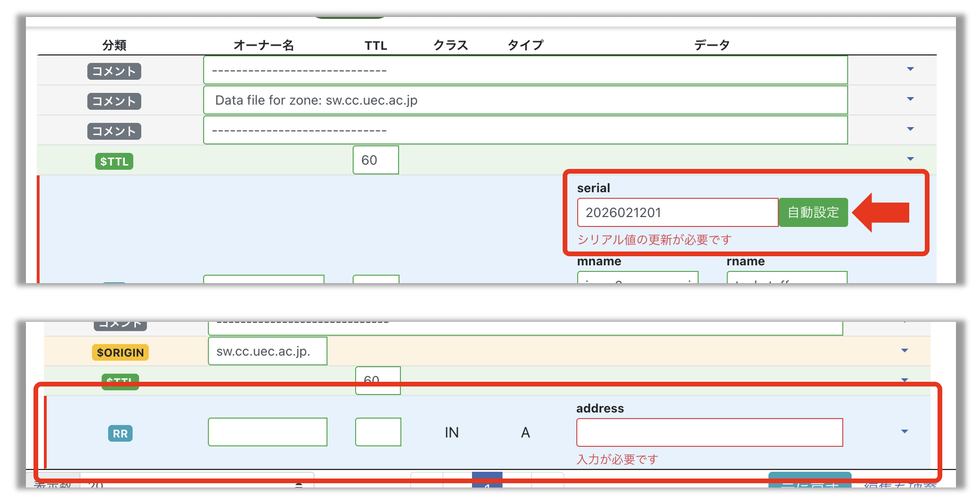Click the serial number input field
The height and width of the screenshot is (504, 980).
[677, 212]
